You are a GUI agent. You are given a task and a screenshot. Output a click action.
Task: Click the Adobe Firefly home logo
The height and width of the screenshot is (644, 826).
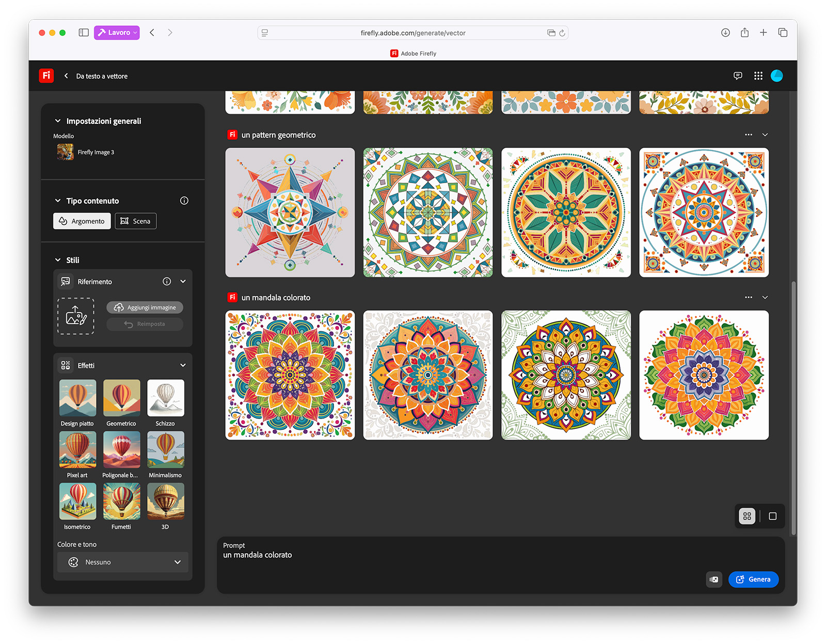point(46,76)
